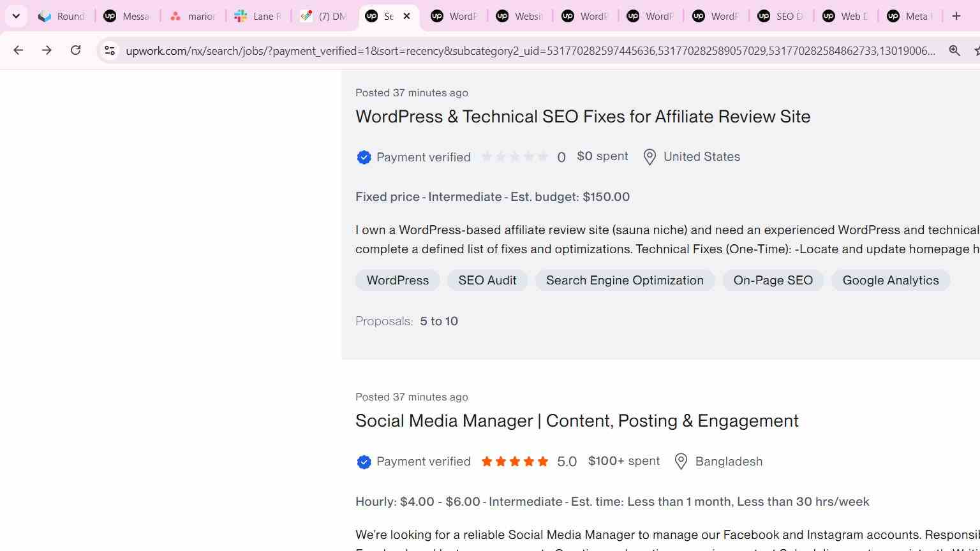Click the browser back arrow

point(18,50)
